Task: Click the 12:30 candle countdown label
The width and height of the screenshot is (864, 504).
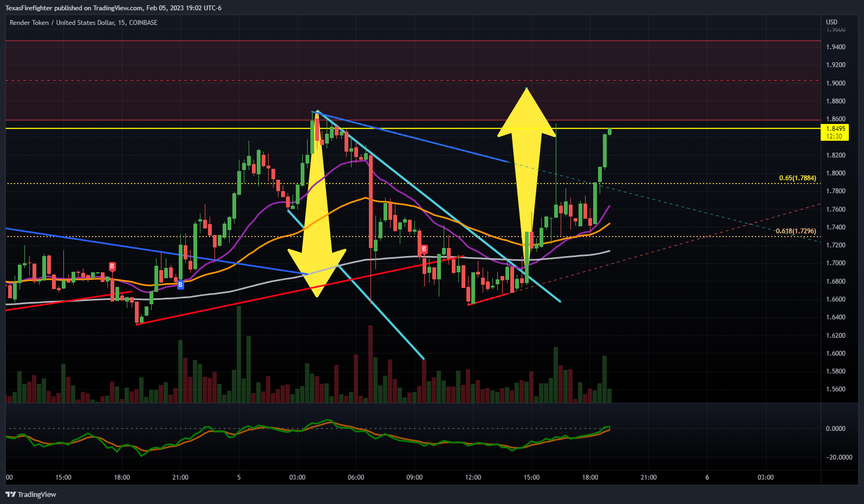Action: 834,136
